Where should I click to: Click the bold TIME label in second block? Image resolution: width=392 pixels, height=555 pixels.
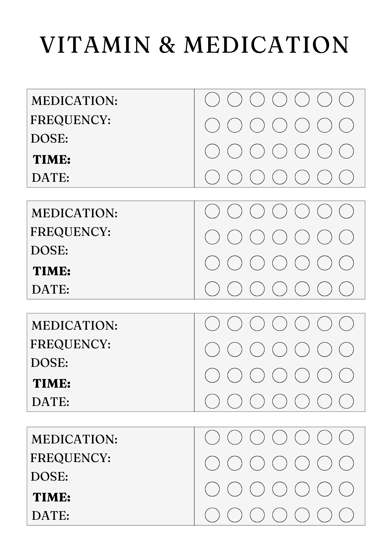point(52,271)
